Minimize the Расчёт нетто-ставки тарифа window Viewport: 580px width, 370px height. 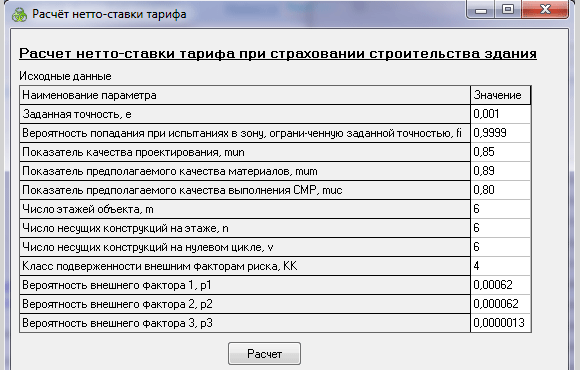(x=480, y=10)
